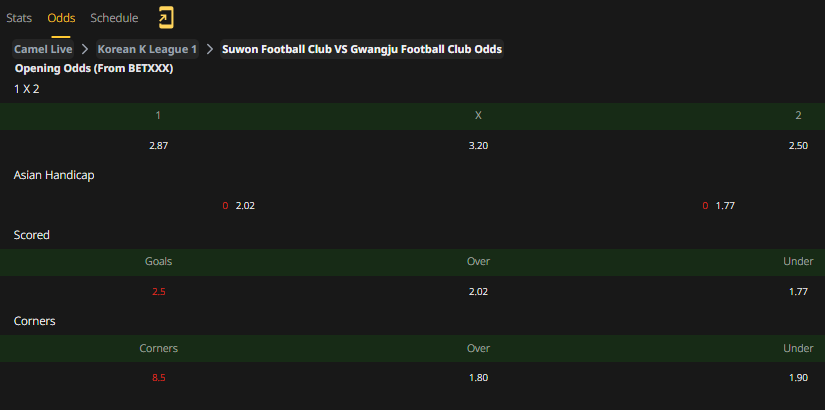The image size is (825, 410).
Task: Pick Asian Handicap home odds 2.02
Action: (x=245, y=206)
